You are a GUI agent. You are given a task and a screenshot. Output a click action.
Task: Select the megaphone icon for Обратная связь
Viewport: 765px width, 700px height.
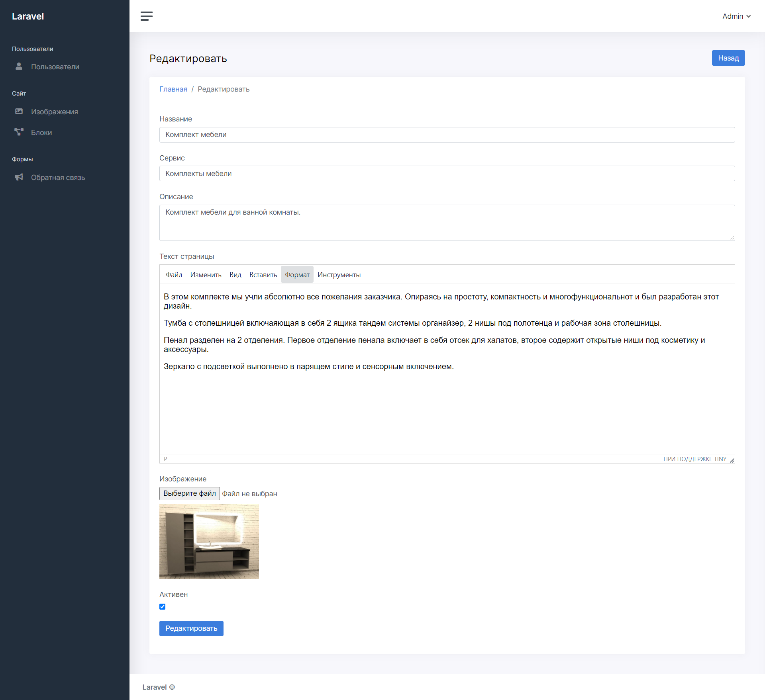[19, 177]
